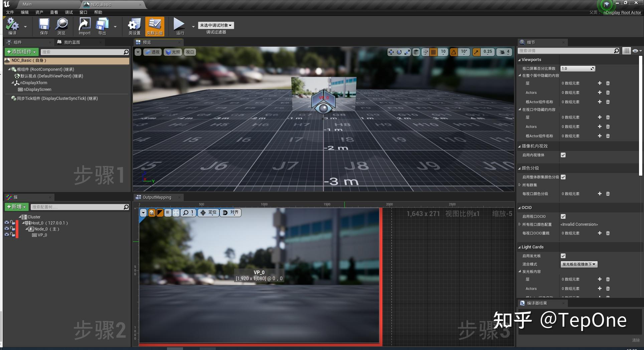
Task: Enable the 光照 lighting button in preview viewport
Action: coord(172,52)
